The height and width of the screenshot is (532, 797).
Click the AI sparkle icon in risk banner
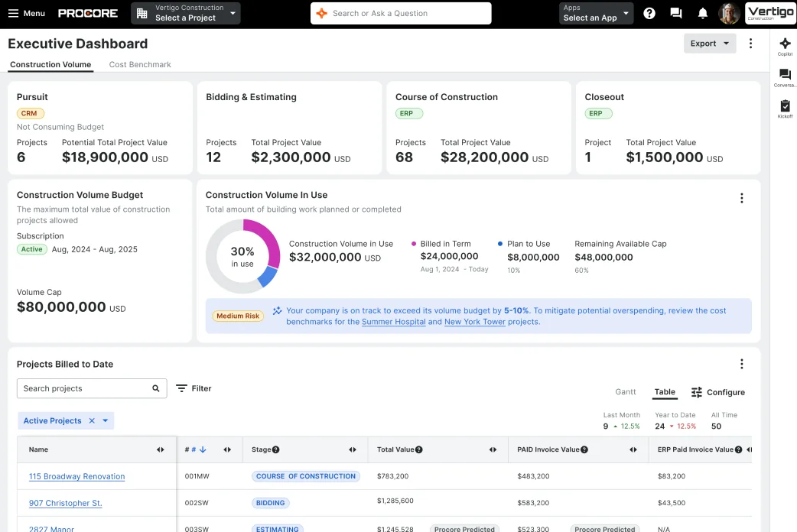pos(277,310)
